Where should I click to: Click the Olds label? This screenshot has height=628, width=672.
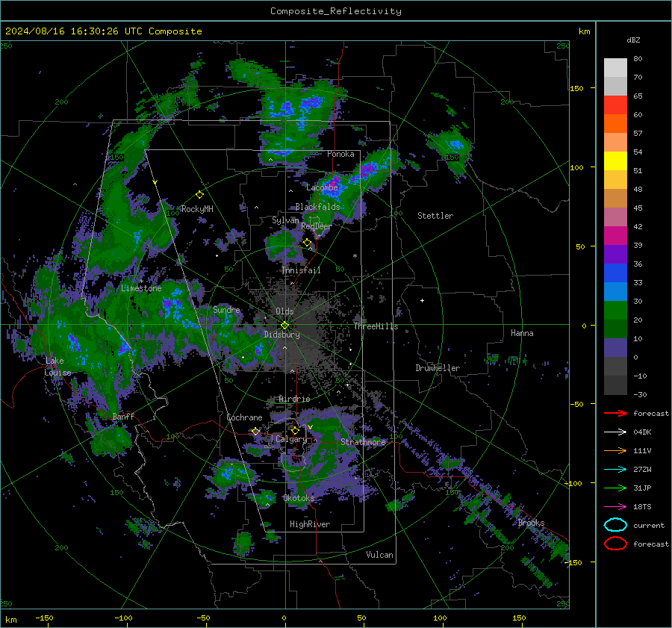coord(284,311)
